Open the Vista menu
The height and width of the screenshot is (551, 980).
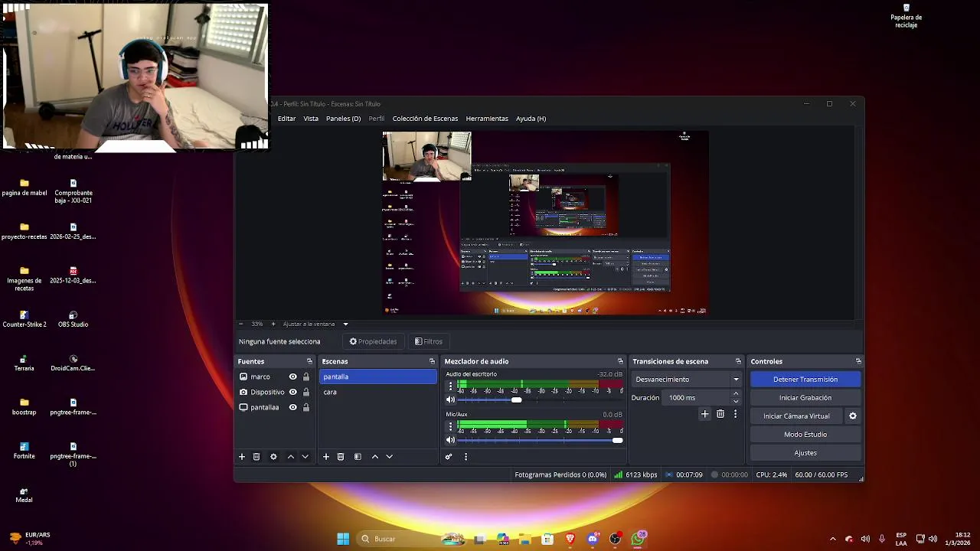coord(311,119)
